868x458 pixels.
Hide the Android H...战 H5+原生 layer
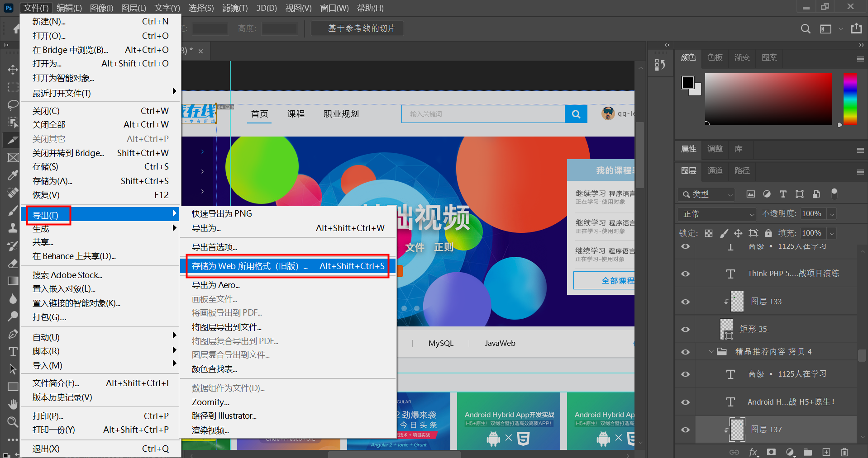click(x=686, y=402)
